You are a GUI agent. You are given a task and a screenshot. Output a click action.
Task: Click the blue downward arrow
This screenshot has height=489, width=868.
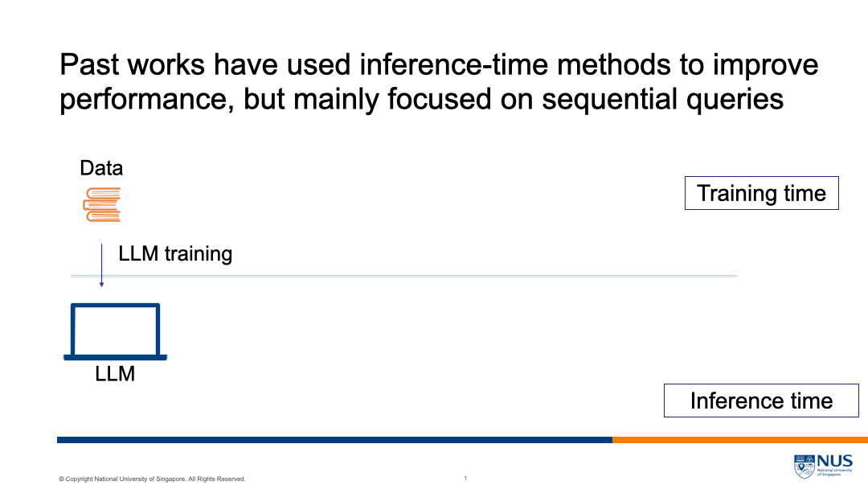(x=101, y=265)
